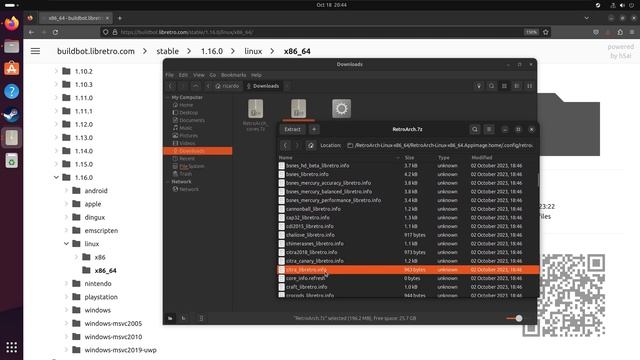Expand the 1.15.0 folder node

point(56,164)
